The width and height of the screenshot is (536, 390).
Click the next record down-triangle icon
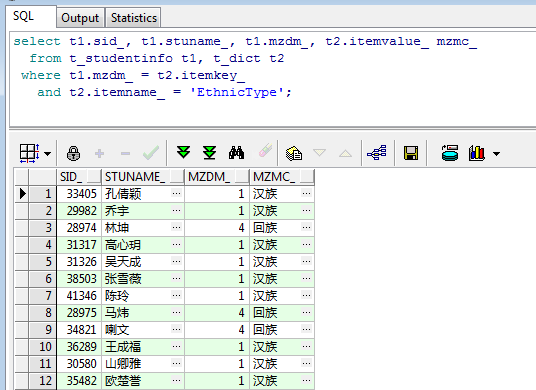(x=320, y=152)
